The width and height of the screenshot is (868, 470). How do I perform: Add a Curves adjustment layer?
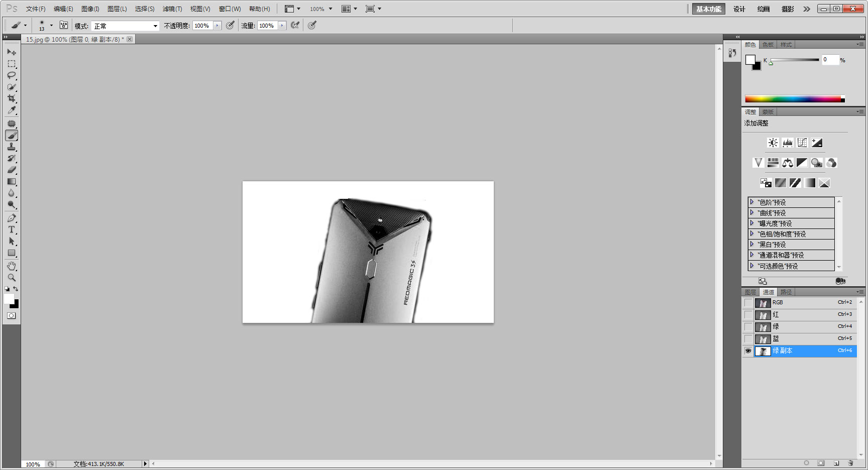[802, 143]
